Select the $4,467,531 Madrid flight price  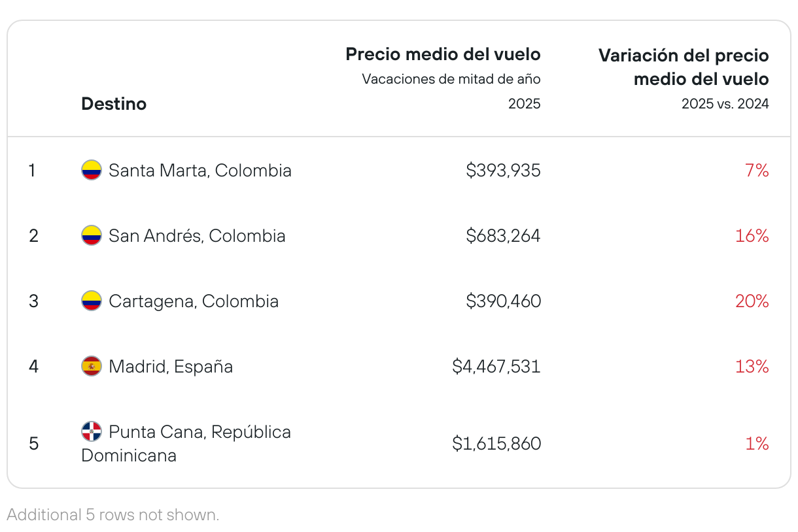point(496,366)
